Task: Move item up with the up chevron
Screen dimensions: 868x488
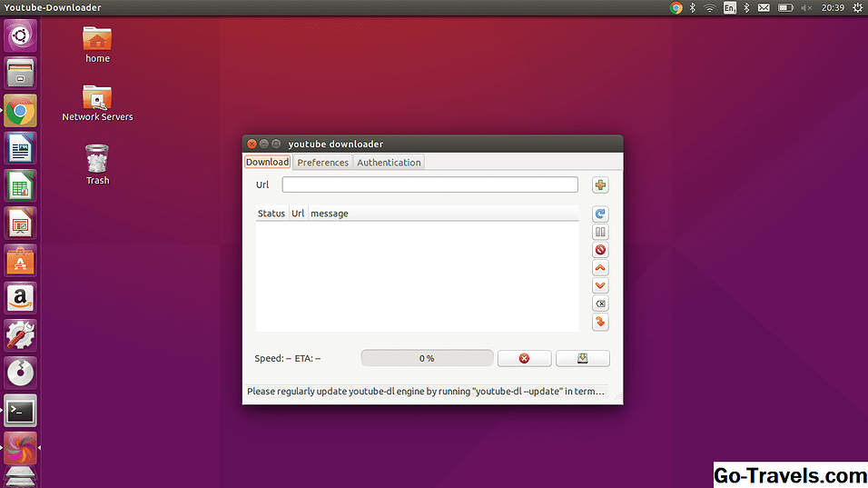Action: pos(600,268)
